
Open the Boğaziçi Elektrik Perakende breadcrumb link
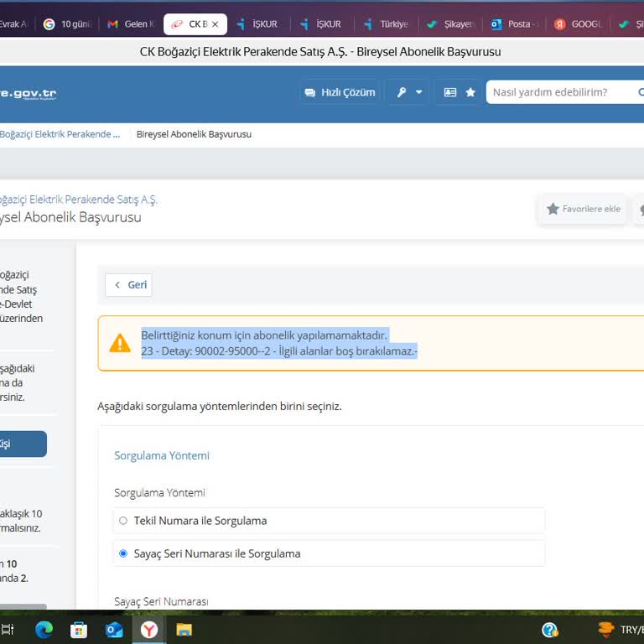[x=60, y=134]
